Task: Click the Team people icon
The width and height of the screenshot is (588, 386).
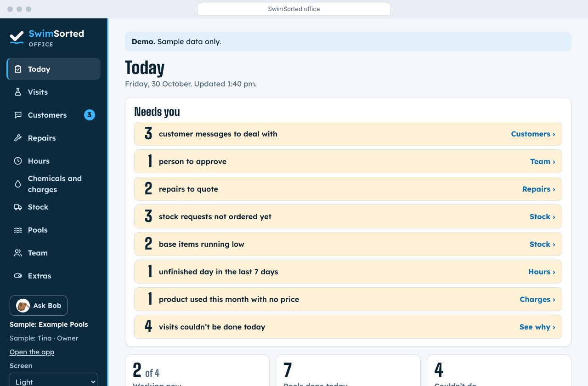Action: click(18, 253)
